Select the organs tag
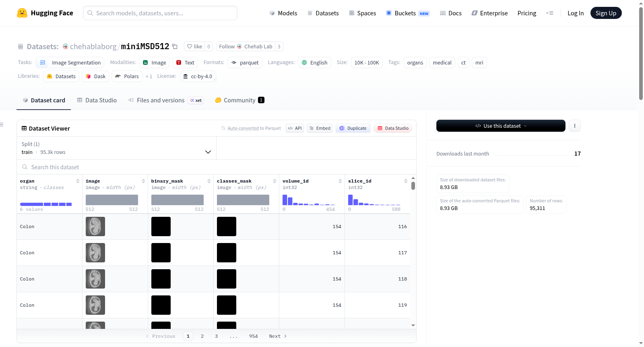Viewport: 644px width, 347px height. 415,62
